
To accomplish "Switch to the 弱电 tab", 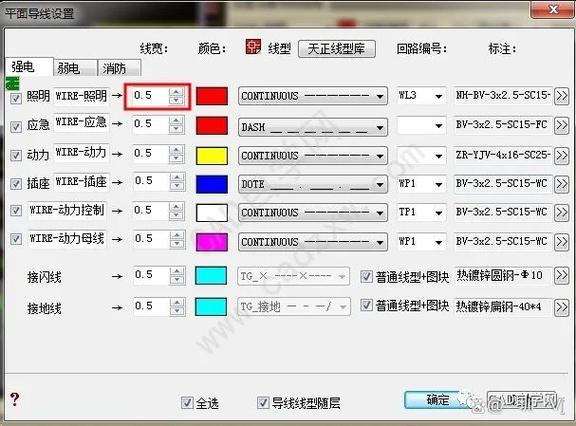I will tap(75, 68).
